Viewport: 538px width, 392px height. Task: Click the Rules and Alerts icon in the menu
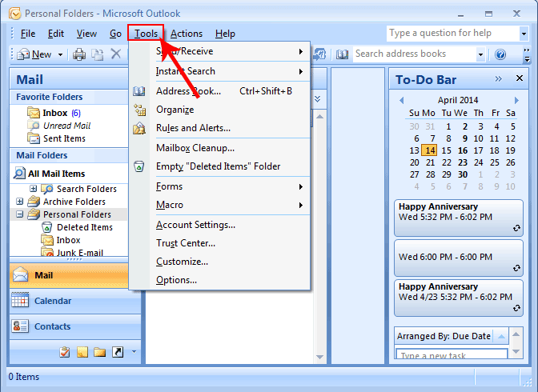pos(139,128)
